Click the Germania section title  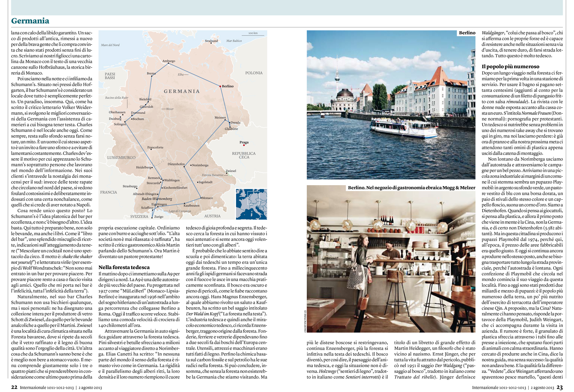30,21
